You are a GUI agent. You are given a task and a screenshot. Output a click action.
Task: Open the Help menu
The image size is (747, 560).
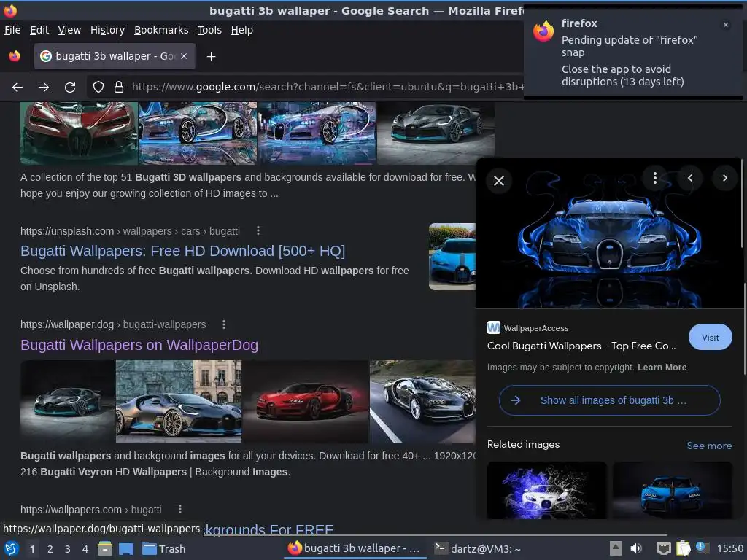242,30
